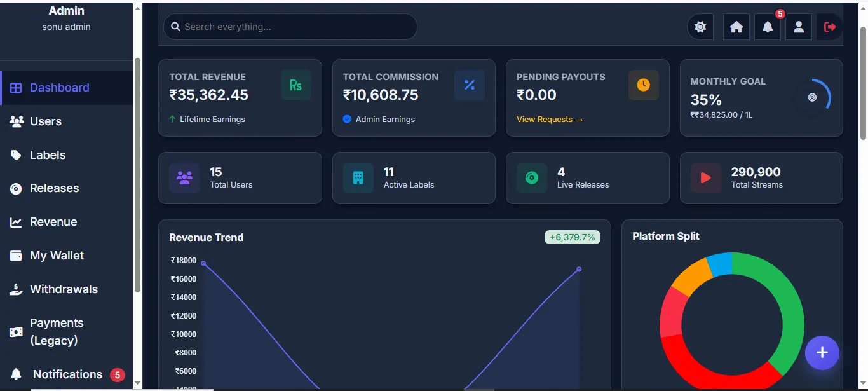Click the sidebar Notifications bell icon
This screenshot has width=868, height=391.
[17, 374]
